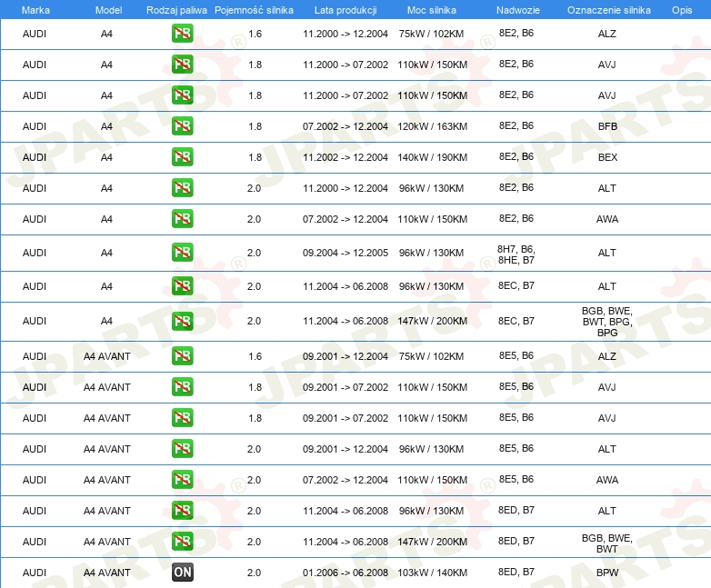Screen dimensions: 711x588
Task: Click the 2.0 capacity in the BPW diesel row
Action: 254,573
